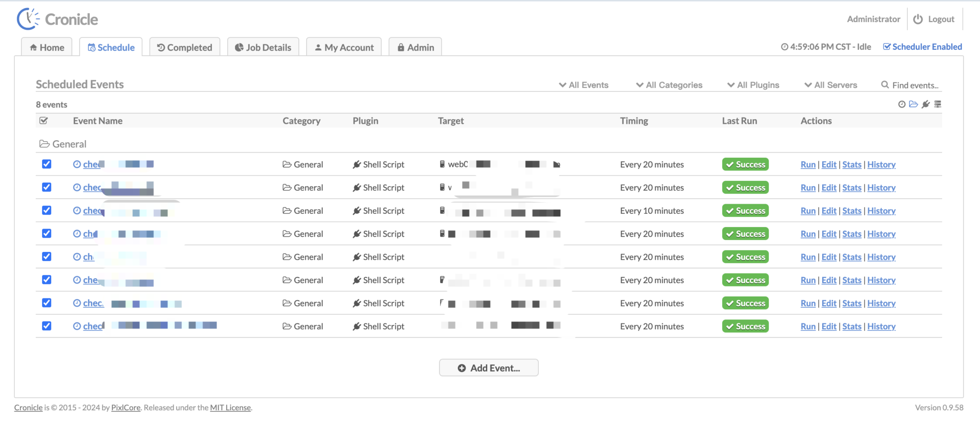Screen dimensions: 980x438
Task: Click the power icon beside Logout
Action: coord(918,19)
